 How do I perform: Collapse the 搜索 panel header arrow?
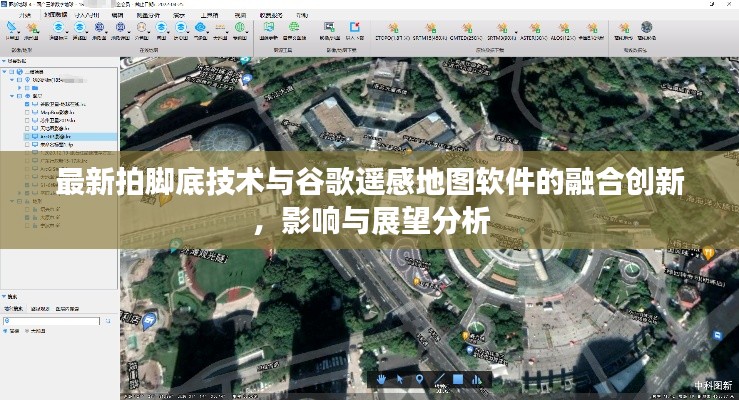click(x=4, y=296)
